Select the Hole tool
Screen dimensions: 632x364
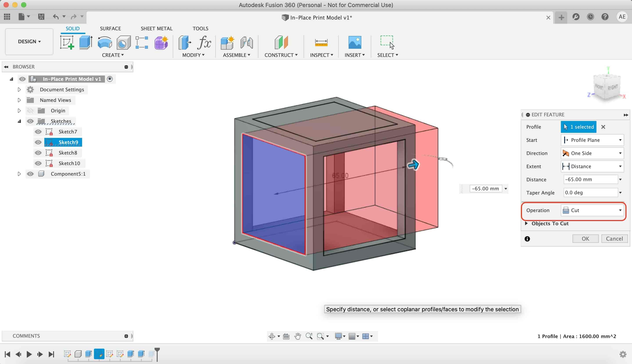[x=123, y=43]
